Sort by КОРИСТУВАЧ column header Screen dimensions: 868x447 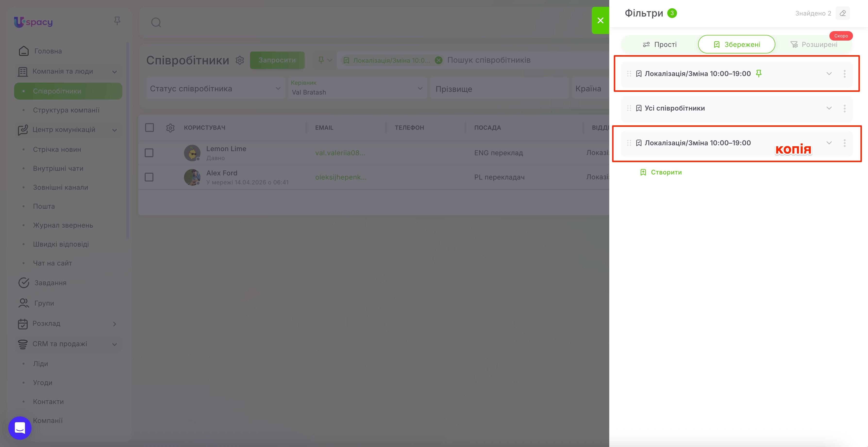tap(205, 128)
